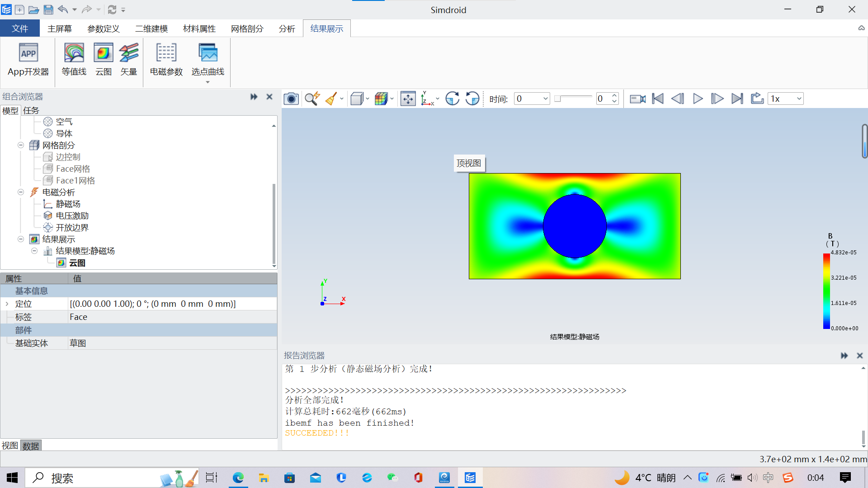Expand the 定位 property row
The height and width of the screenshot is (488, 868).
point(7,304)
